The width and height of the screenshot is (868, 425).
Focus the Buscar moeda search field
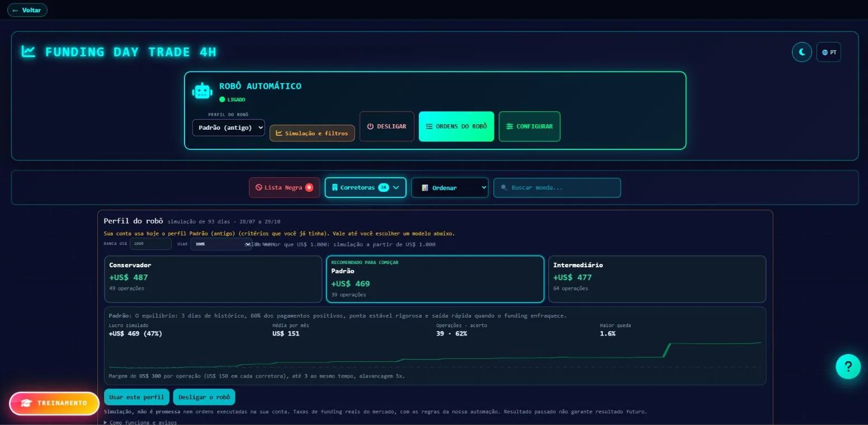pos(557,187)
